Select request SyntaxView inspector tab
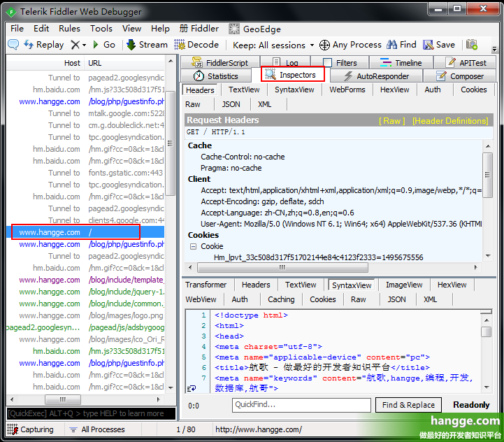This screenshot has width=504, height=442. pos(294,90)
